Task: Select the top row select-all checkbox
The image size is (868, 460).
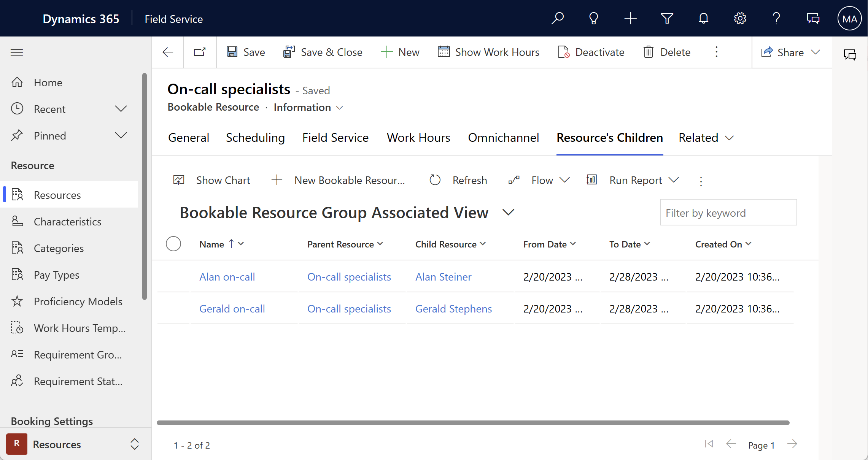Action: coord(174,244)
